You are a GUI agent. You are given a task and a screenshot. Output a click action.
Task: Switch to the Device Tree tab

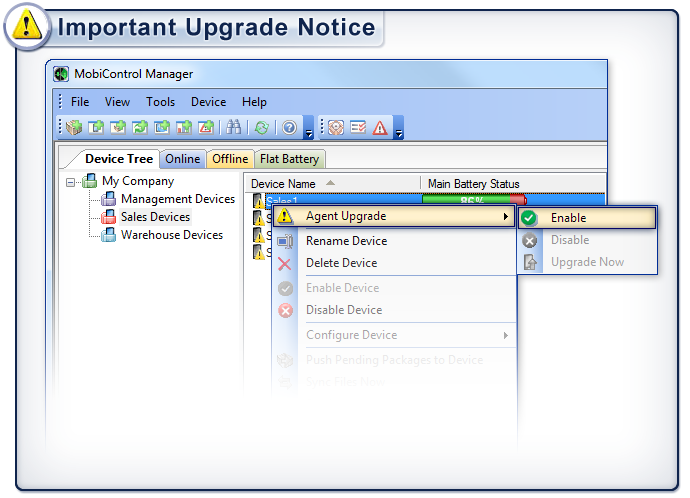click(x=119, y=158)
